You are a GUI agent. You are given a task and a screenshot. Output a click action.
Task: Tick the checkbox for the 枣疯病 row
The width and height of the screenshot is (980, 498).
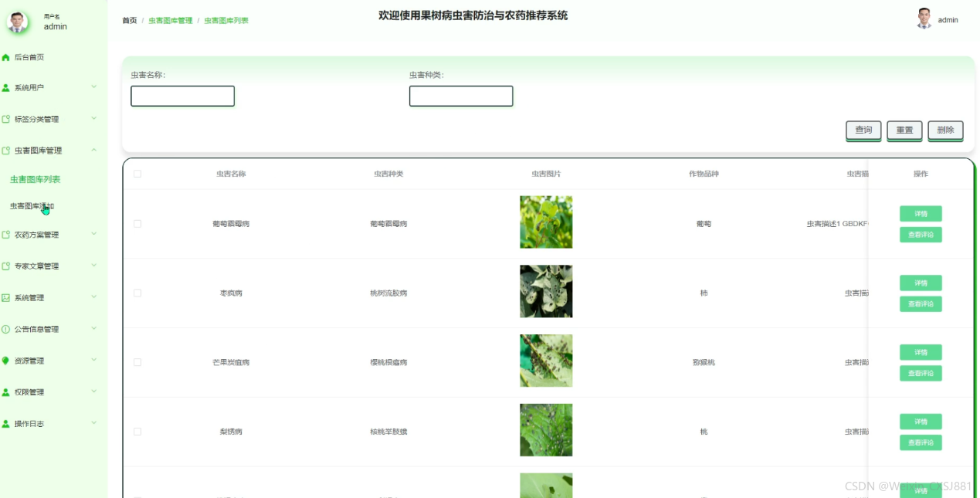(137, 293)
